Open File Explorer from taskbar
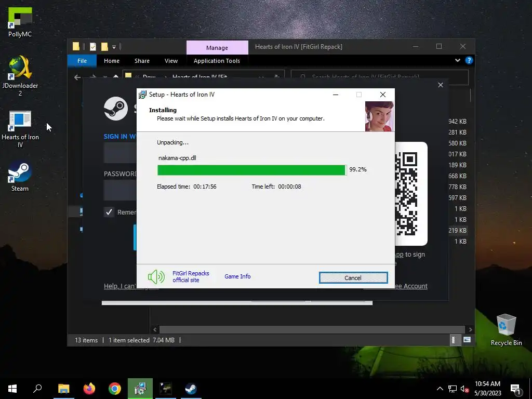Viewport: 532px width, 399px height. (63, 389)
